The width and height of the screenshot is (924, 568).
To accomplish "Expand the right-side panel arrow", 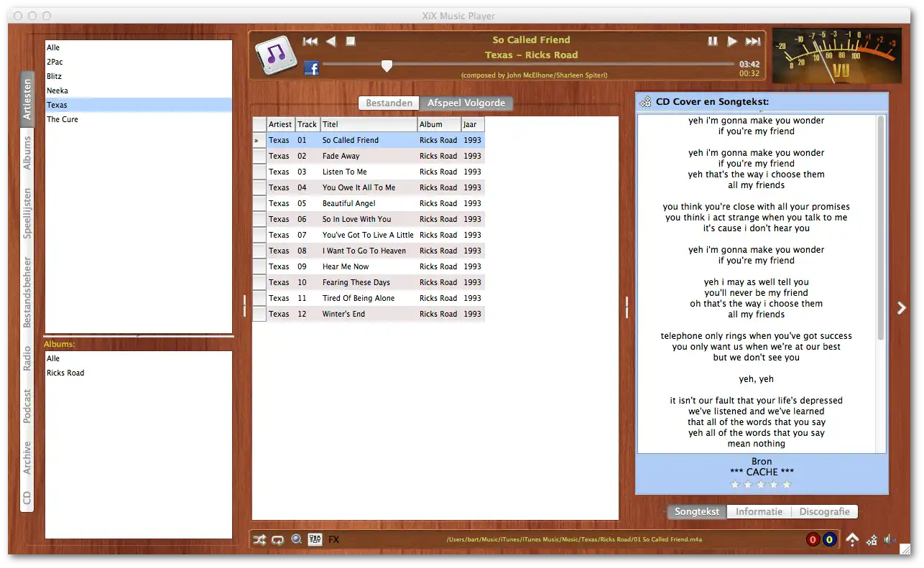I will 902,307.
